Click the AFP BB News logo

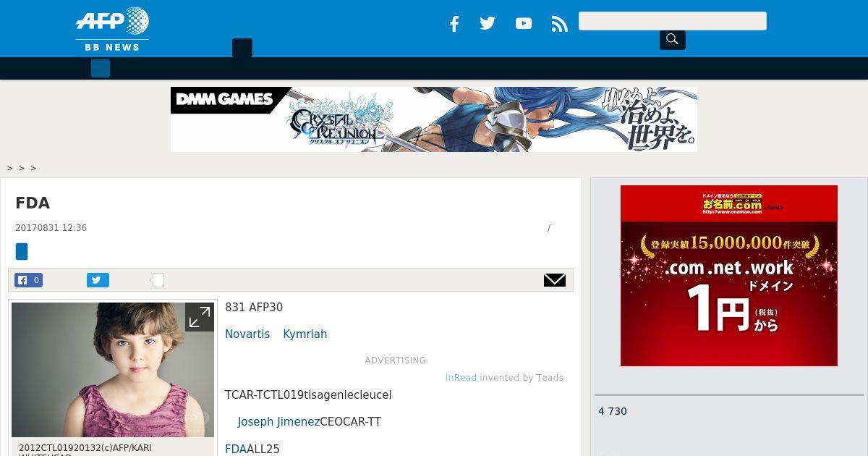pos(112,29)
